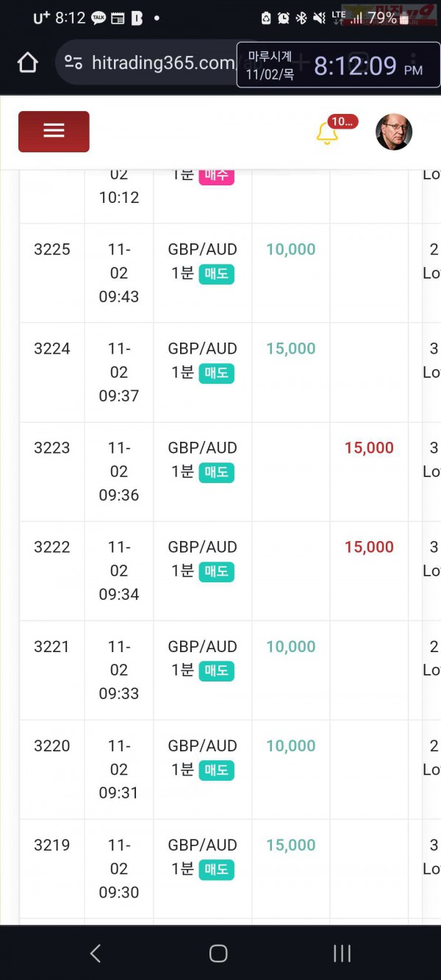The width and height of the screenshot is (441, 980).
Task: Tap the status bar battery indicator
Action: [x=382, y=18]
